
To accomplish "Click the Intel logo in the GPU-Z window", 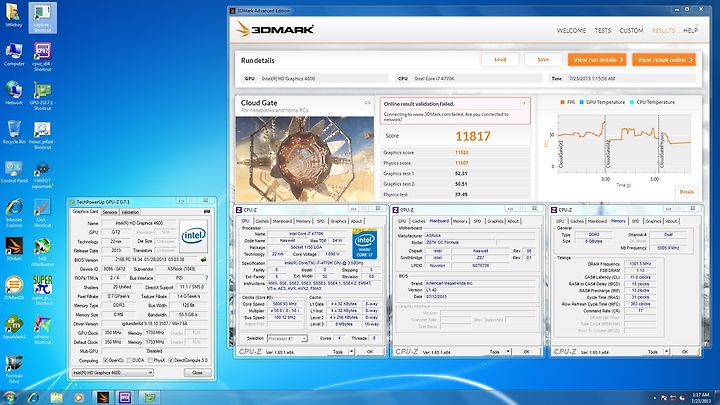I will [193, 236].
